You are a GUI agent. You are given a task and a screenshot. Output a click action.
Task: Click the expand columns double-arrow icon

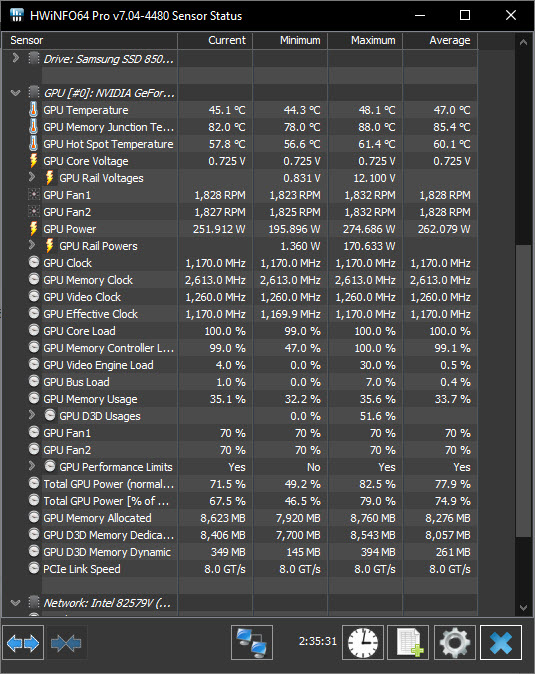23,642
